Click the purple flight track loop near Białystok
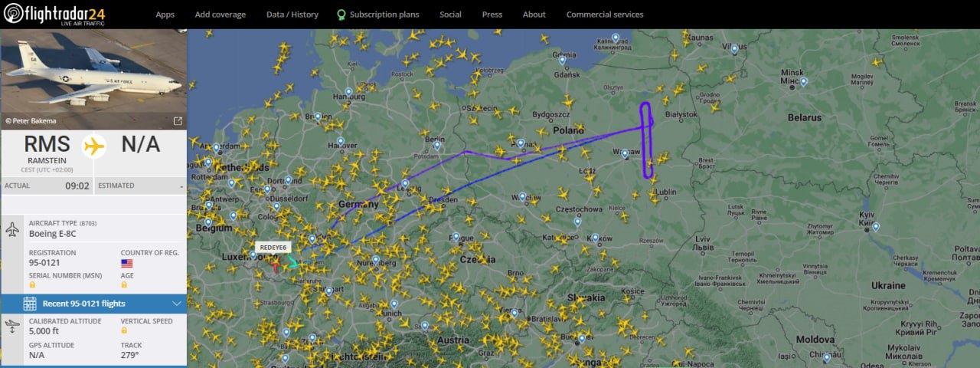 click(648, 140)
